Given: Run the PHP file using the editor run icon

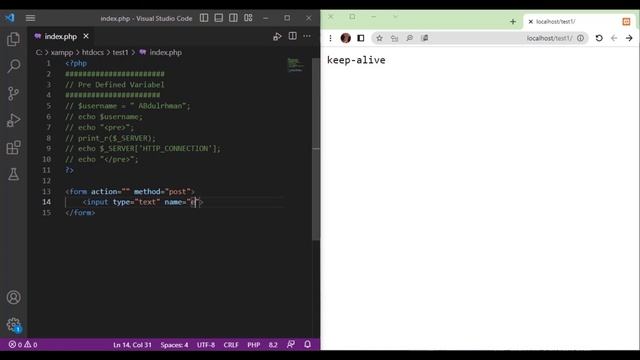Looking at the screenshot, I should point(277,36).
